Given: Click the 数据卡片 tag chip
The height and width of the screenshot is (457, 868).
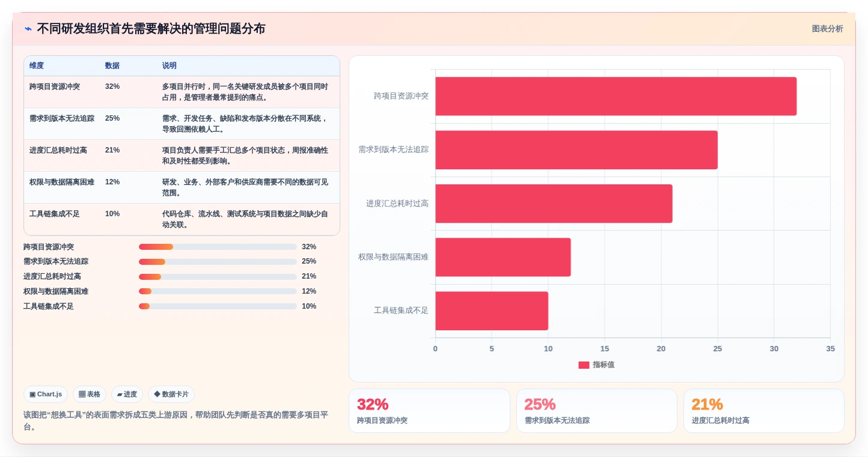Looking at the screenshot, I should (171, 395).
